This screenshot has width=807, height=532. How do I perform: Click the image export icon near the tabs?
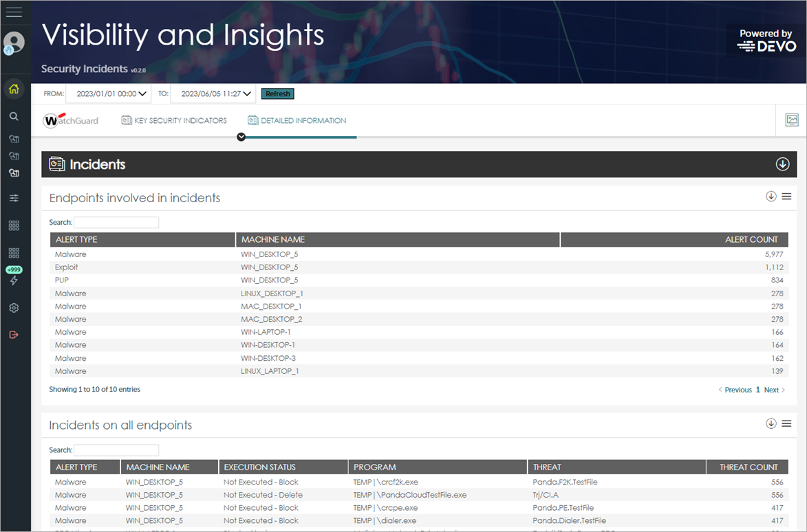[791, 119]
